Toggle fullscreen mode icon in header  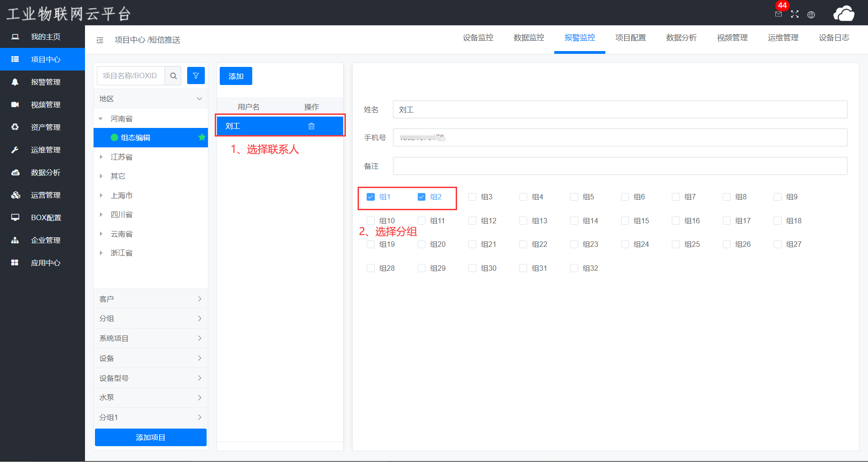click(795, 14)
